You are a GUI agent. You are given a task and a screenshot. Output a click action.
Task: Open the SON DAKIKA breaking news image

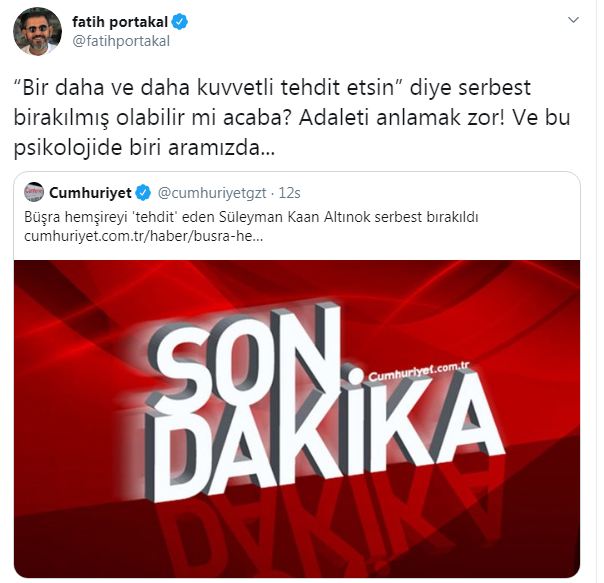pyautogui.click(x=297, y=419)
